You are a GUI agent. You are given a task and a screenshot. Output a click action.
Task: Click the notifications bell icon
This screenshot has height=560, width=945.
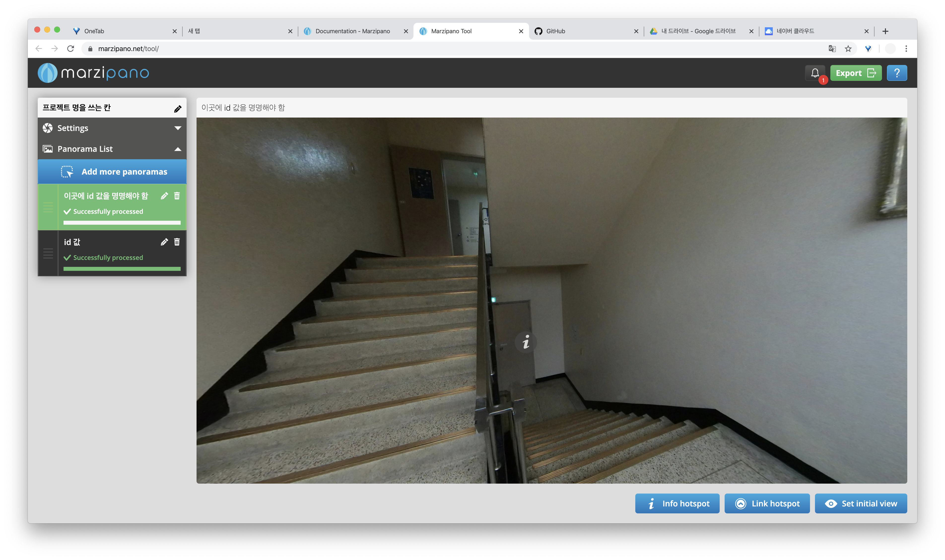pyautogui.click(x=815, y=73)
